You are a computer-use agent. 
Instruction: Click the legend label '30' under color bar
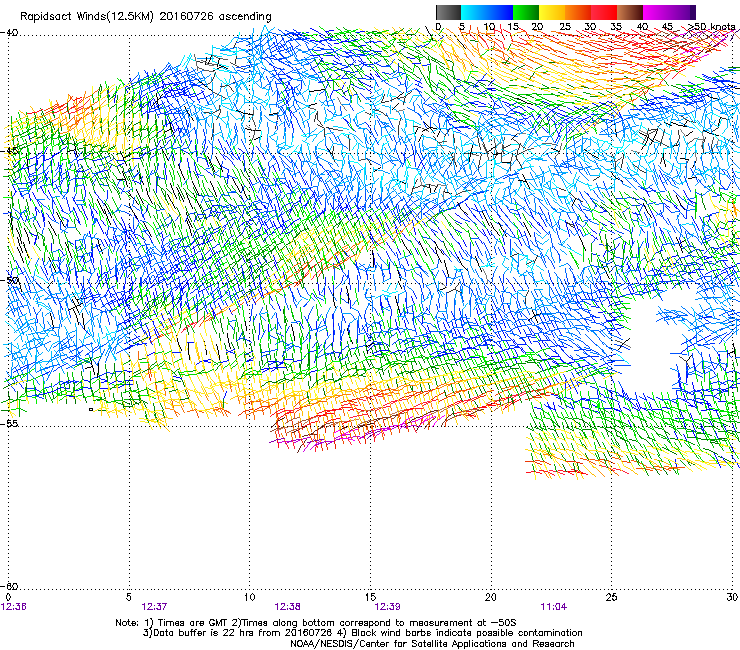(590, 26)
